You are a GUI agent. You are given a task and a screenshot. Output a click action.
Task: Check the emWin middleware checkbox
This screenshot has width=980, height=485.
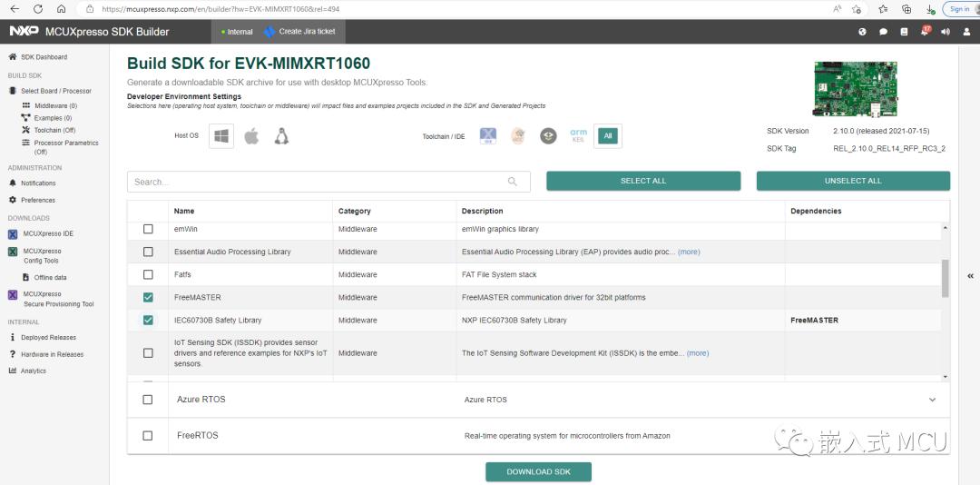pos(148,229)
